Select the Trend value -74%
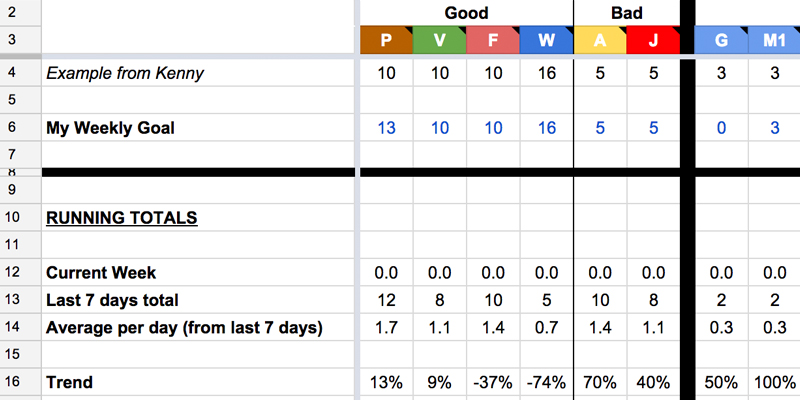The width and height of the screenshot is (800, 400). tap(546, 382)
